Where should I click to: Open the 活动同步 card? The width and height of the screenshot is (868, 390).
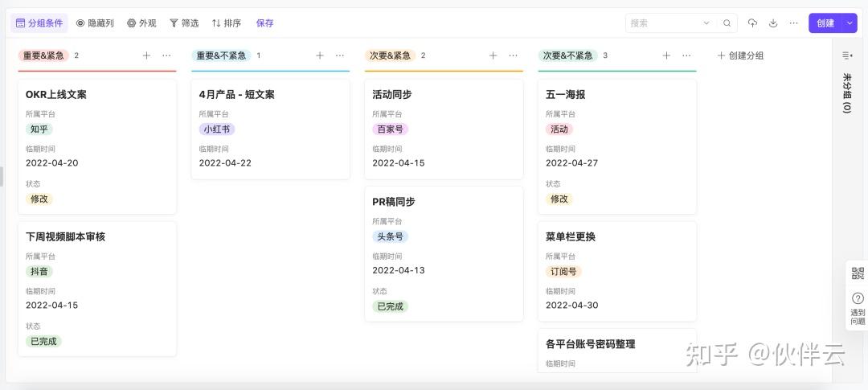(444, 129)
